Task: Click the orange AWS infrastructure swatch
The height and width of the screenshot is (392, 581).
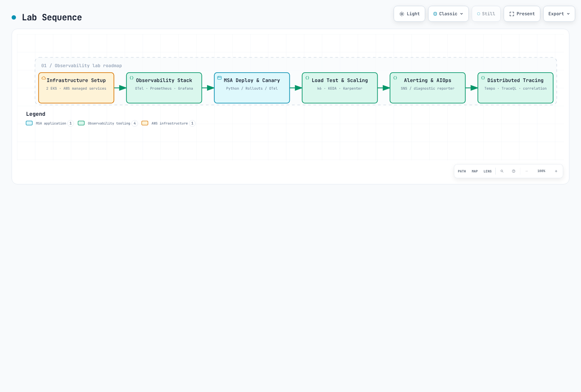Action: point(145,123)
